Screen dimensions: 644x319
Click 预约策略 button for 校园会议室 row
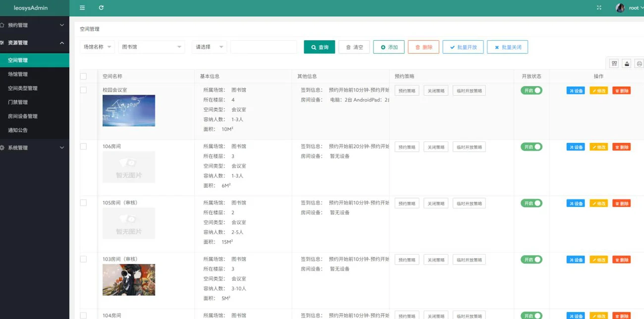[407, 91]
